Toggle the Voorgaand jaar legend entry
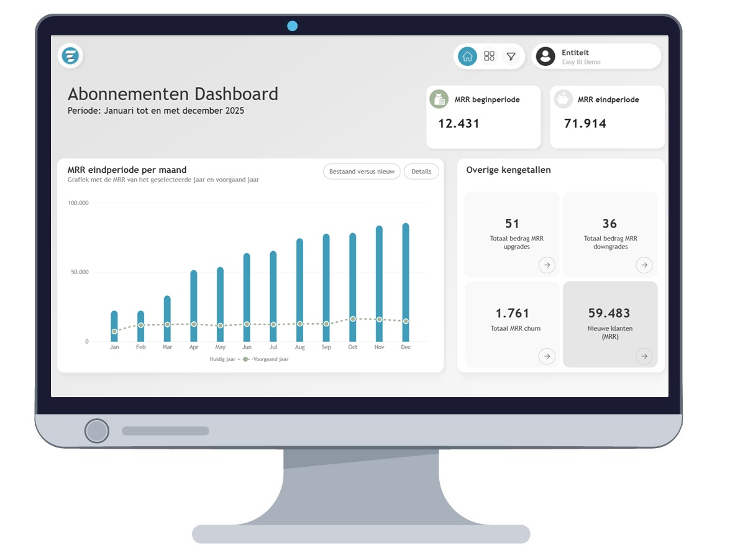Image resolution: width=730 pixels, height=560 pixels. pos(271,359)
